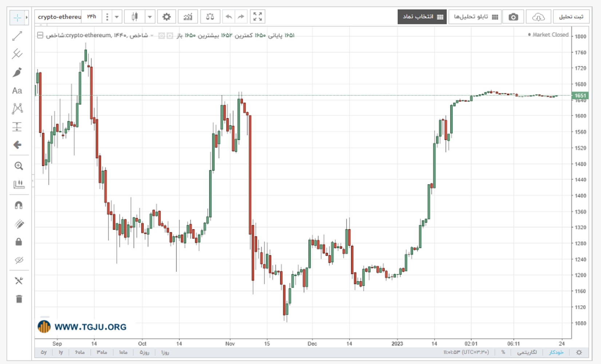Set date range to ۵روز
This screenshot has width=601, height=364.
pyautogui.click(x=145, y=352)
